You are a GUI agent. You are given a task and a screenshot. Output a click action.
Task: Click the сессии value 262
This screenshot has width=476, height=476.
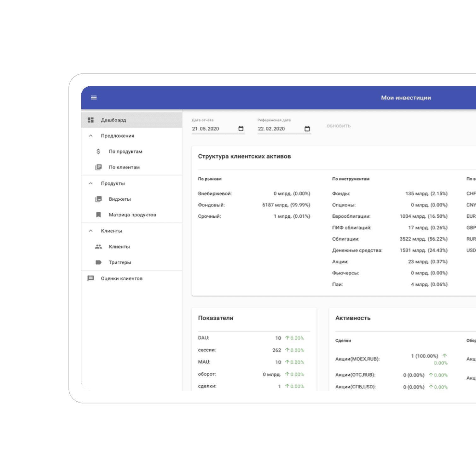(x=276, y=350)
